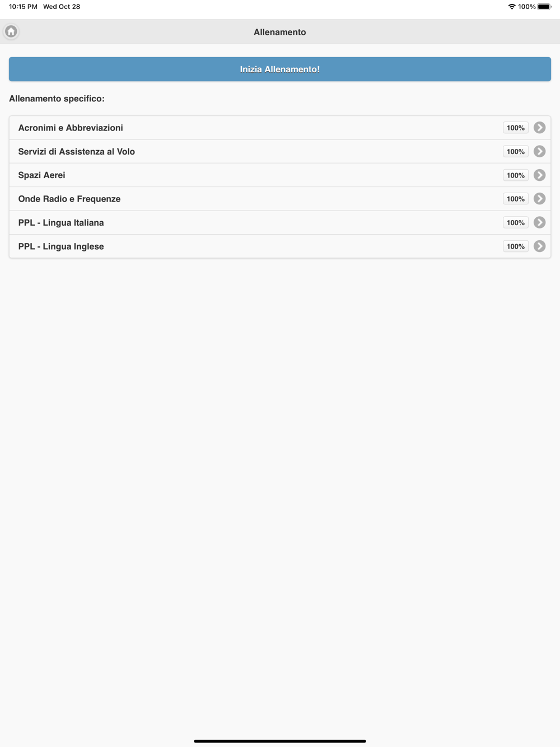Select the Servizi di Assistenza al Volo topic
560x747 pixels.
click(280, 151)
